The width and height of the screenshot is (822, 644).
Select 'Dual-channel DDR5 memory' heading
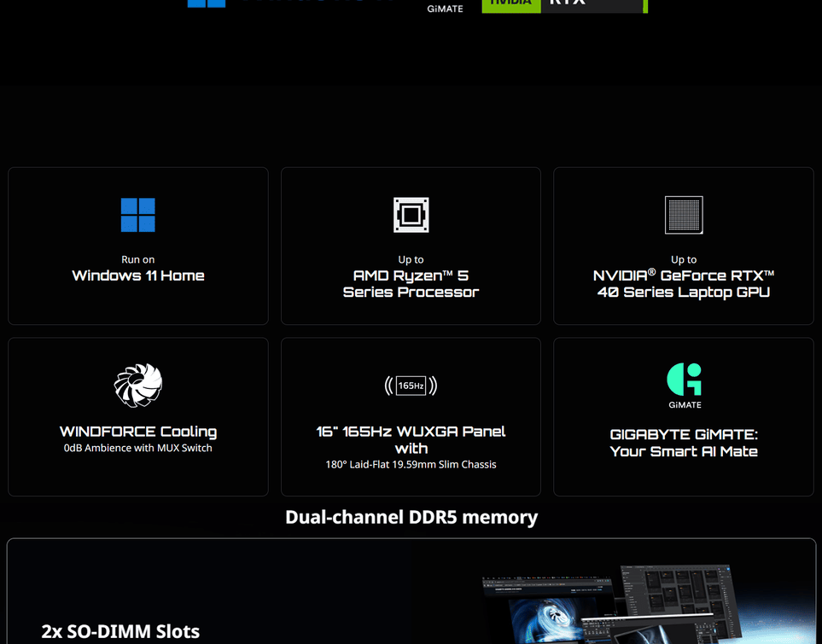coord(411,517)
